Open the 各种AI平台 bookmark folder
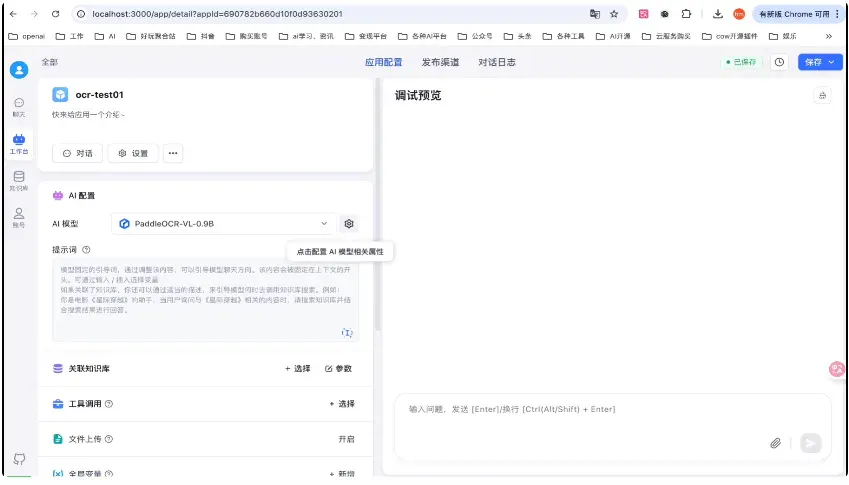Viewport: 849px width, 485px height. click(422, 36)
